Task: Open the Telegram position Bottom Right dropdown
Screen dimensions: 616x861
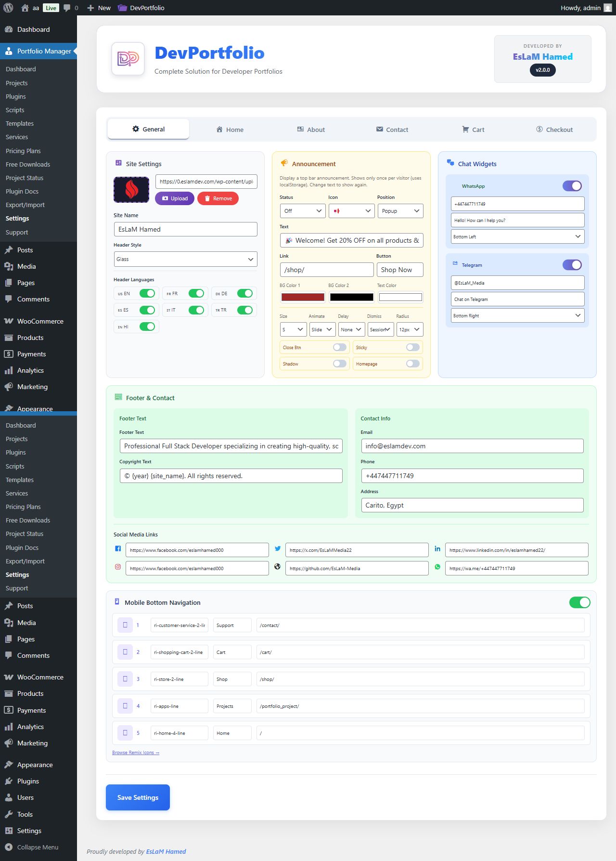Action: [517, 316]
